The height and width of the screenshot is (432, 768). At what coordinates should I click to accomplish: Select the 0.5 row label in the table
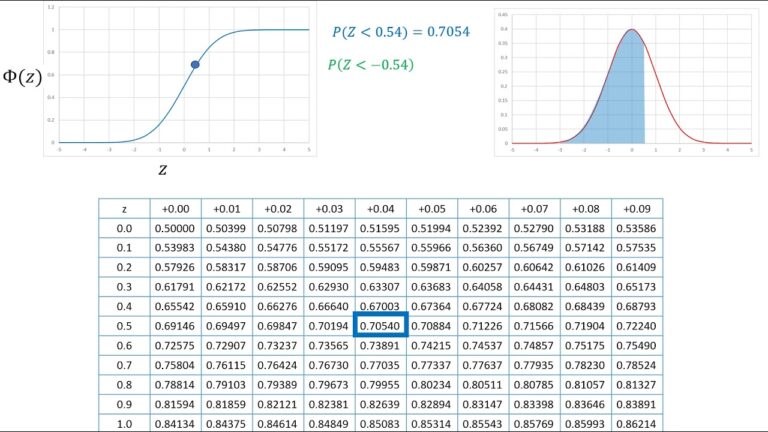click(124, 326)
